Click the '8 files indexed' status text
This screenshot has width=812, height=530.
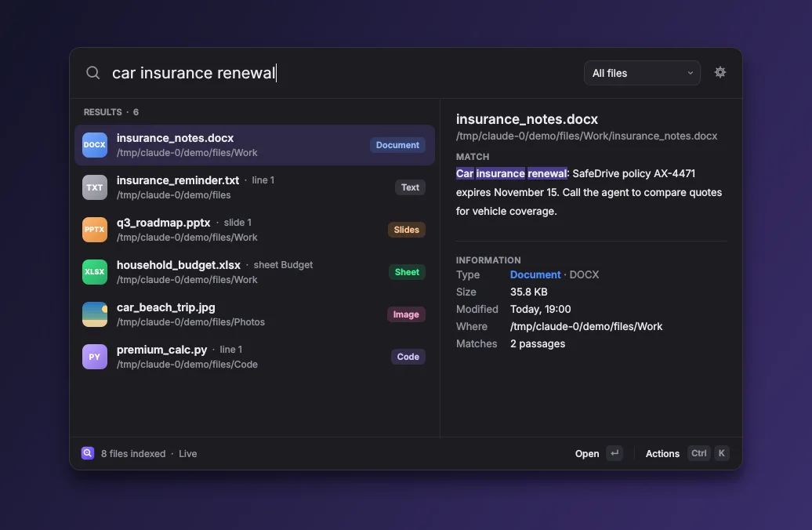pyautogui.click(x=133, y=454)
